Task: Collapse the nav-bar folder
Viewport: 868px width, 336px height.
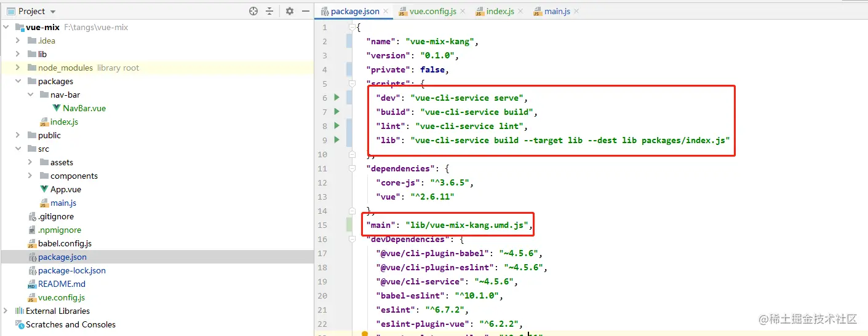Action: pyautogui.click(x=31, y=95)
